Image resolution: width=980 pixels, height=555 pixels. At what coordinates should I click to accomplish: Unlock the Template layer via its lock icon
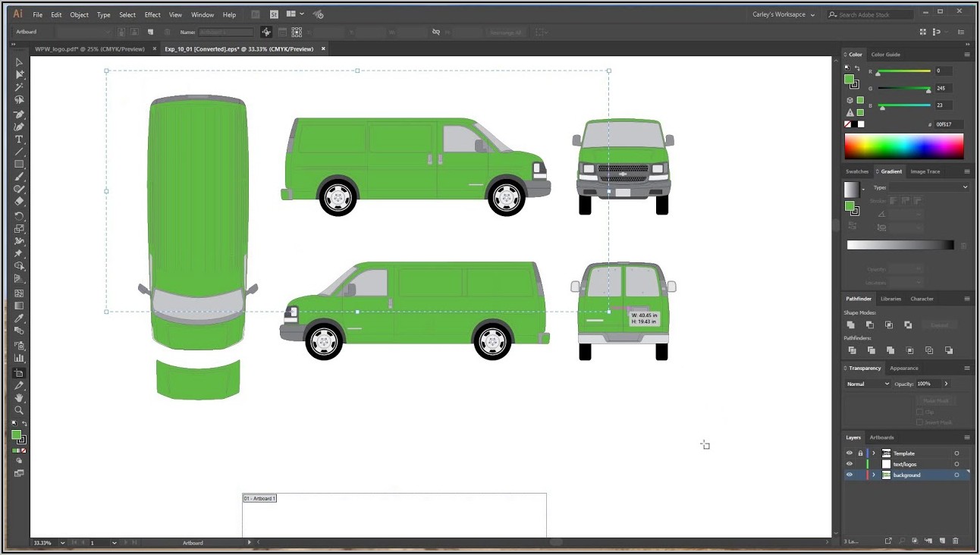click(x=860, y=453)
